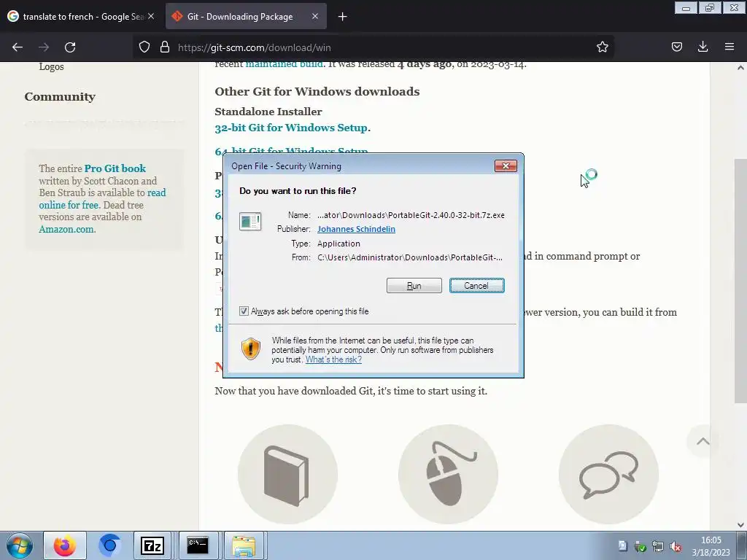747x560 pixels.
Task: Open the Johannes Schindelin publisher link
Action: click(356, 229)
